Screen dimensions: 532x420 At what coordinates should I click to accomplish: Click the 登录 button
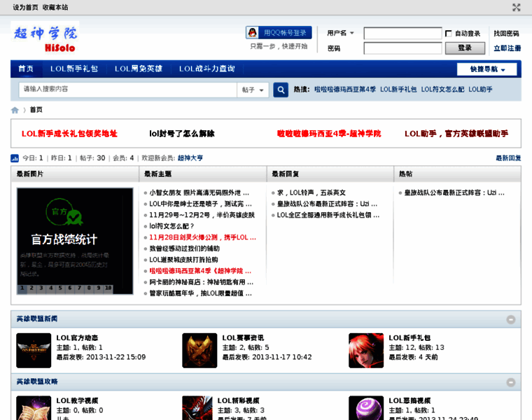(465, 48)
